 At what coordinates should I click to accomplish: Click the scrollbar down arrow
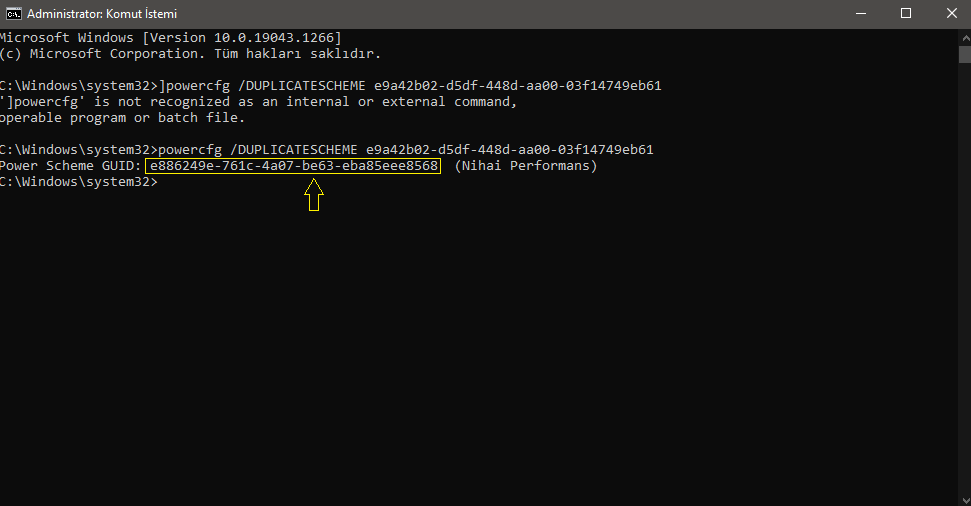coord(965,499)
